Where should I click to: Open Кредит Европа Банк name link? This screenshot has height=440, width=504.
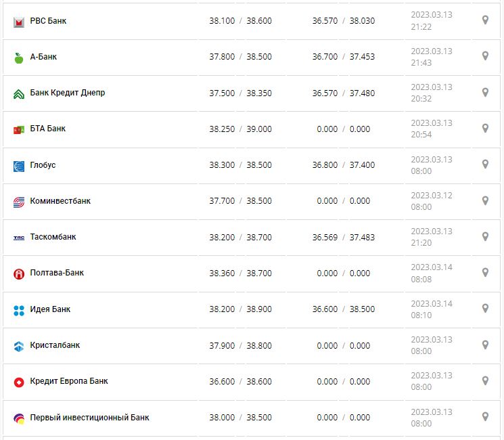(x=69, y=381)
